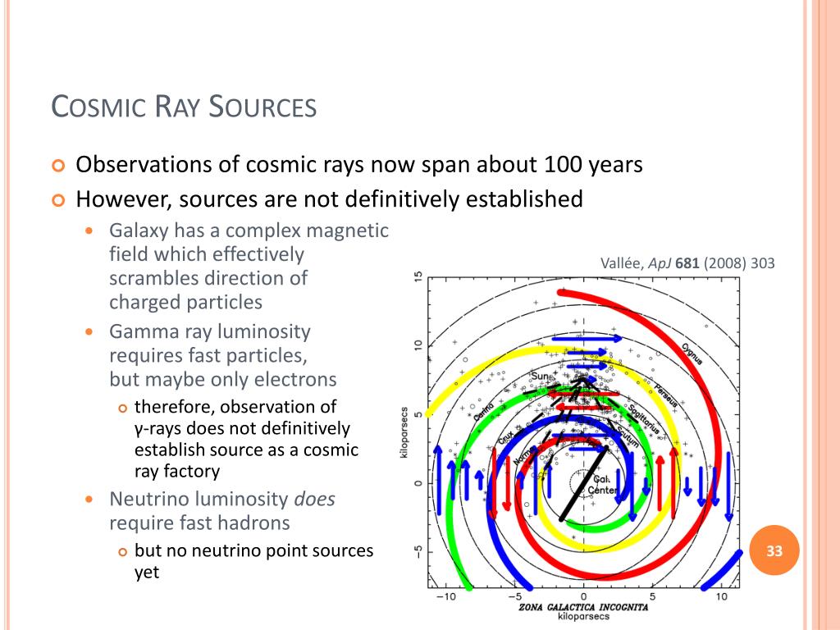Click the orange bullet before "Observations of cosmic rays"
The height and width of the screenshot is (630, 840).
click(x=58, y=166)
